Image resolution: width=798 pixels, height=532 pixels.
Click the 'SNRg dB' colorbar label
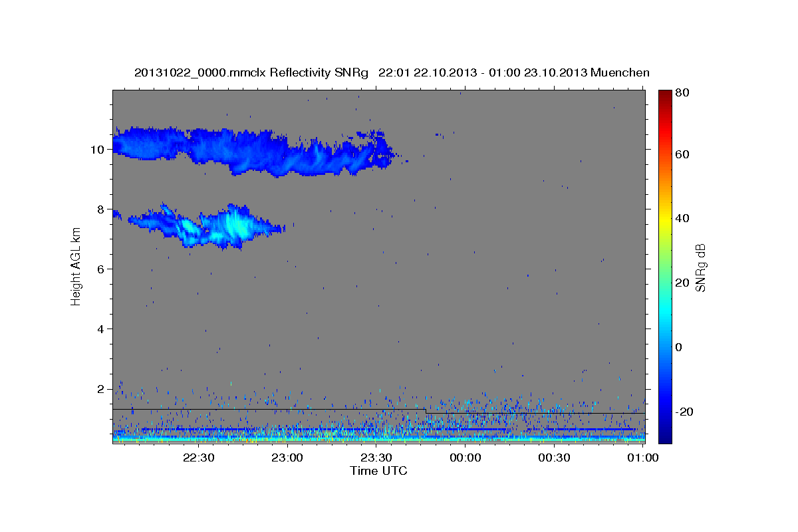point(700,268)
